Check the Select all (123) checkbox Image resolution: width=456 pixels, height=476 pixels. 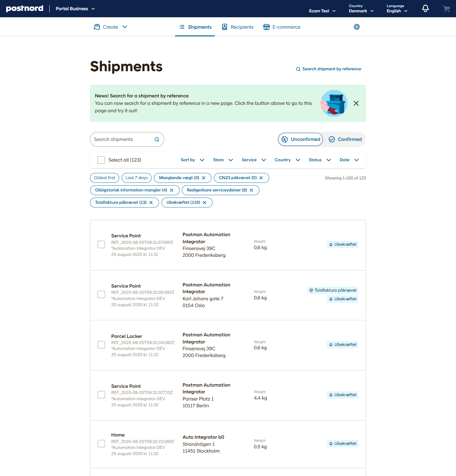pos(101,160)
